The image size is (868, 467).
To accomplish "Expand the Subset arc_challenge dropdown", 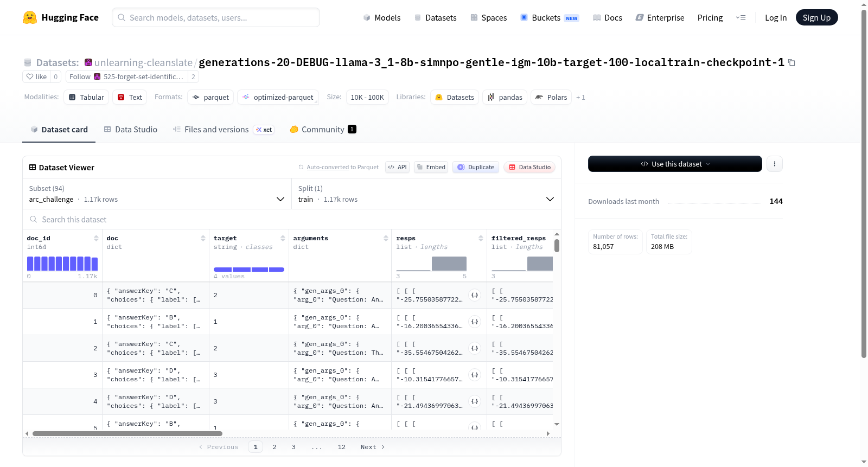I will pyautogui.click(x=157, y=194).
